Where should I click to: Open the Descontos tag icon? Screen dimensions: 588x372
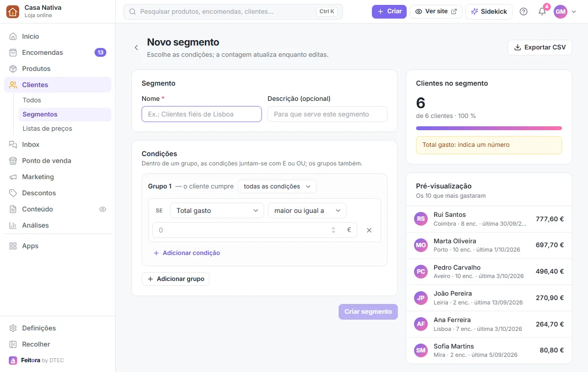(13, 193)
